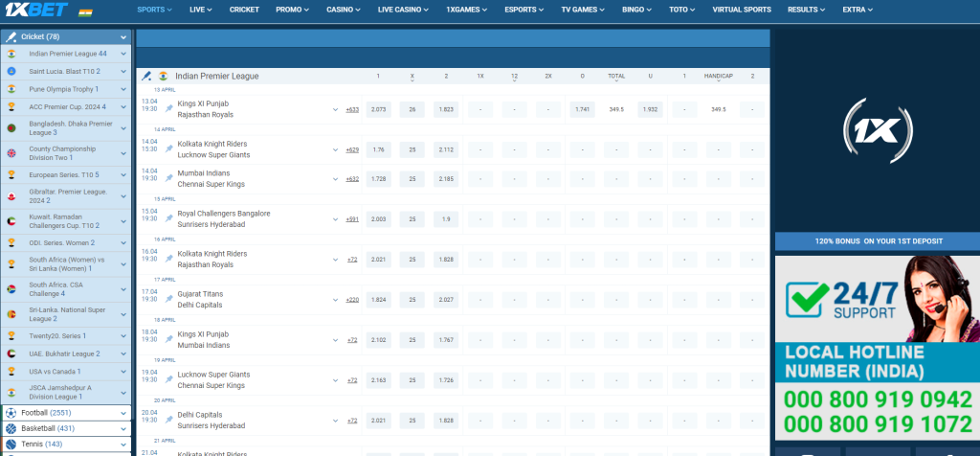Click the 1X promotional banner
Screen dimensions: 980x456
click(x=878, y=130)
